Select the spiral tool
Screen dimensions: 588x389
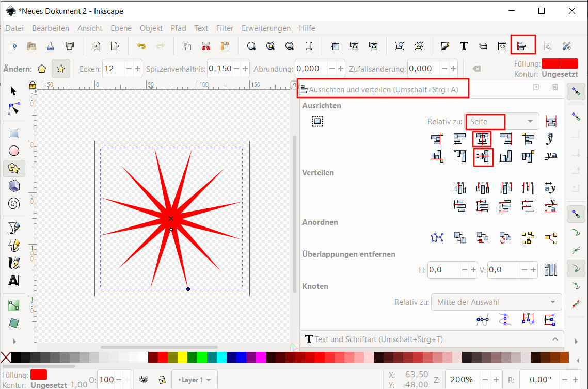14,203
